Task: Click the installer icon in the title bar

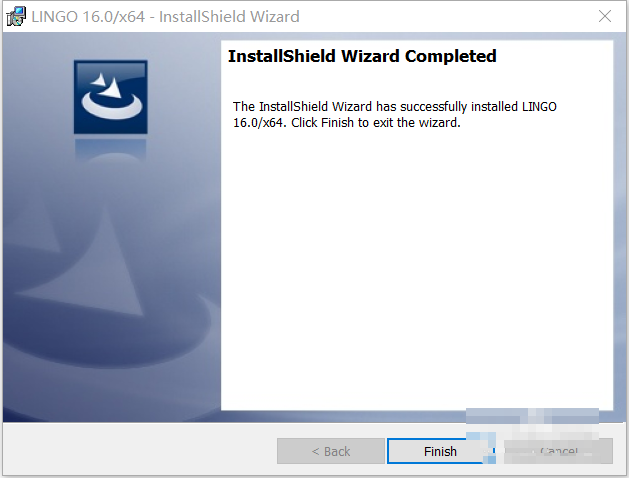Action: (16, 17)
